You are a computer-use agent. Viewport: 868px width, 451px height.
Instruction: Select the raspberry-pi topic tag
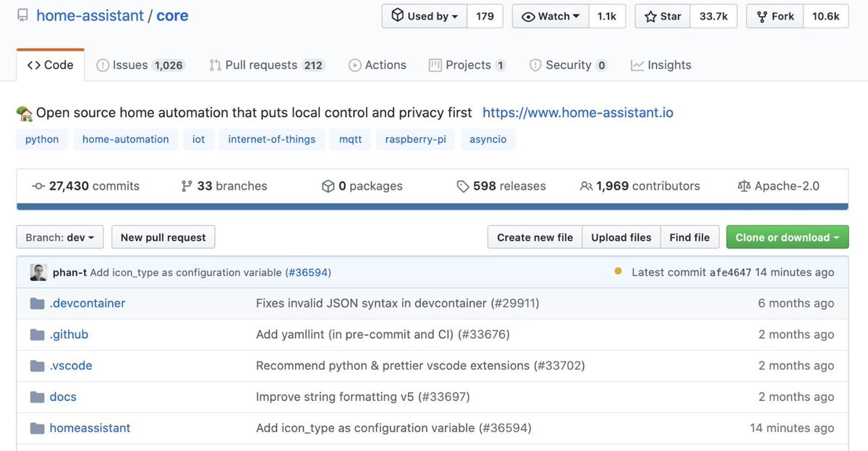[416, 139]
